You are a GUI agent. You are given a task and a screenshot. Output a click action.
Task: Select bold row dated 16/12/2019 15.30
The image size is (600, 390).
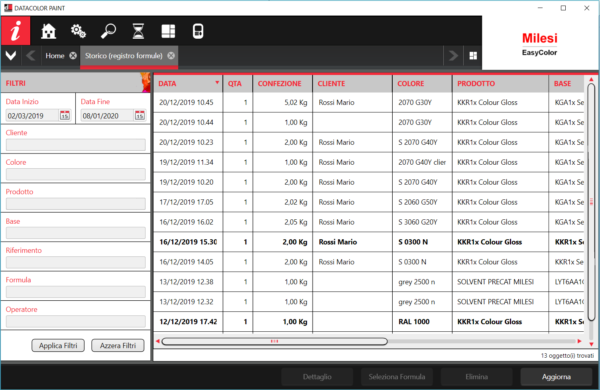click(369, 242)
